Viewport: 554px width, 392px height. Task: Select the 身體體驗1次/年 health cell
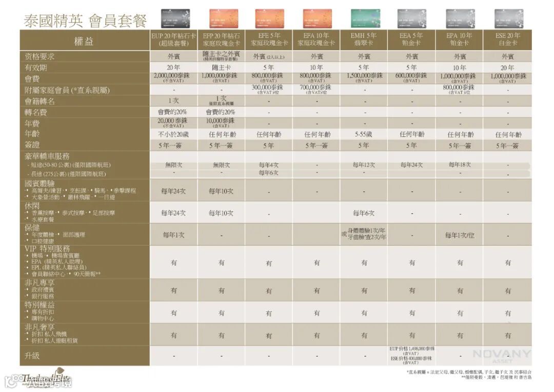tap(364, 234)
